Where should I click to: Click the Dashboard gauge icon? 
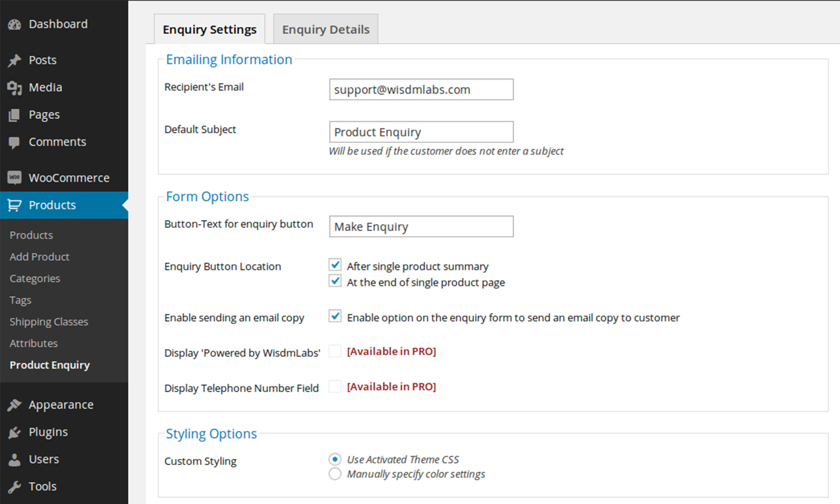point(14,24)
